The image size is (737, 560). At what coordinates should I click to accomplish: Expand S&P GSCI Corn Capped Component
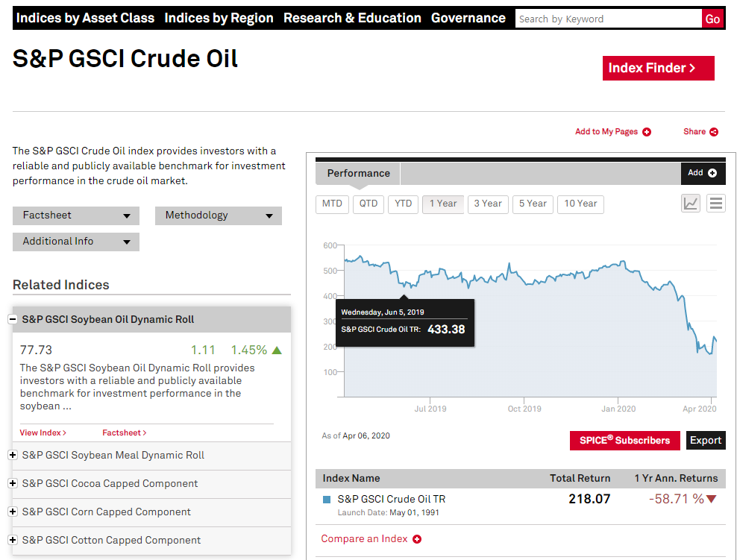13,512
